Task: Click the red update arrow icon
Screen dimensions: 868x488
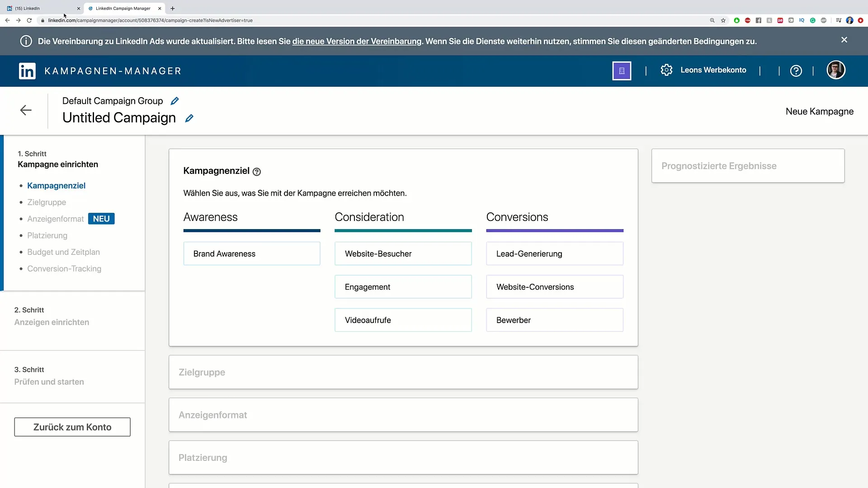Action: [860, 20]
